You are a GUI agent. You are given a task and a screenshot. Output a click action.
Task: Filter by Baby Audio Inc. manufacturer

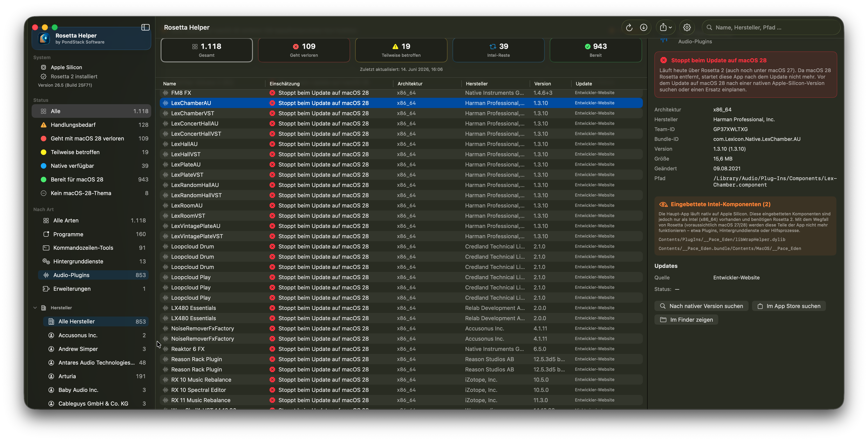[96, 390]
